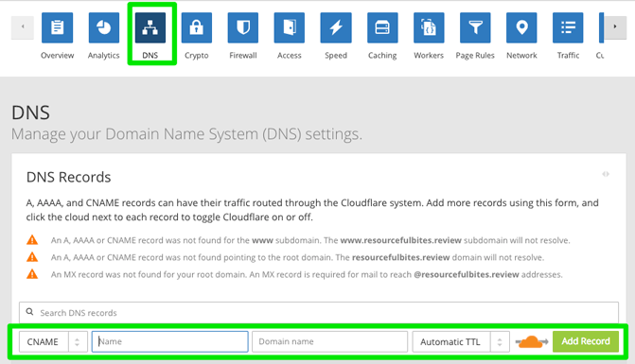Select the DNS network icon
The image size is (635, 364).
click(150, 27)
